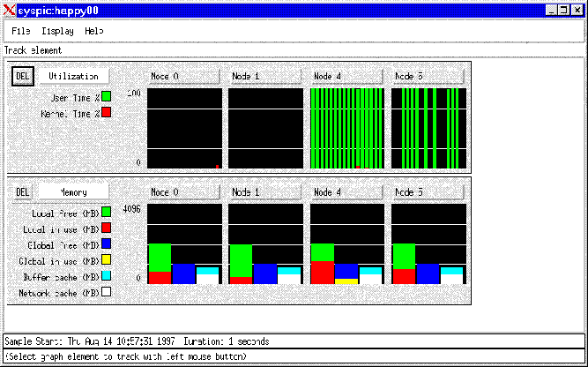Image resolution: width=588 pixels, height=367 pixels.
Task: Click Node 0 header in Utilization panel
Action: pyautogui.click(x=184, y=76)
